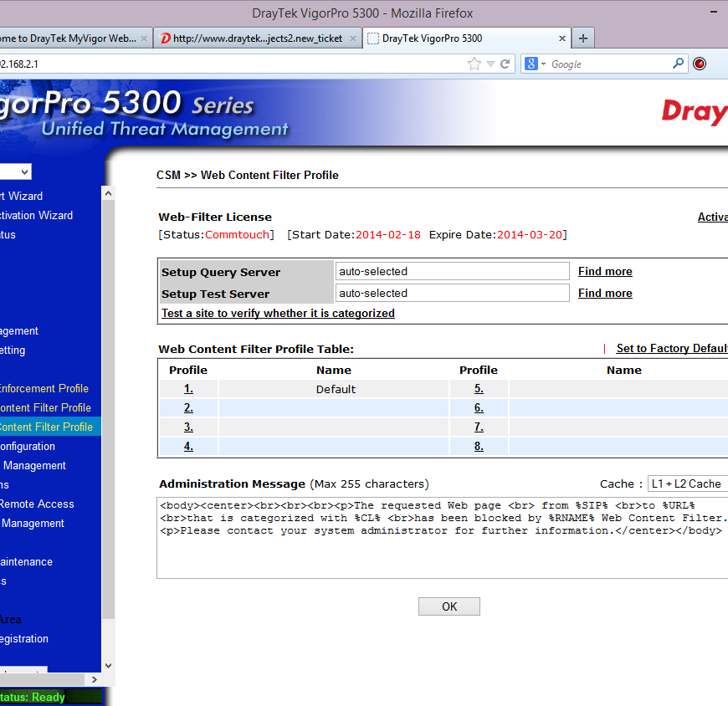The width and height of the screenshot is (728, 706).
Task: Close the DrayTek VigorPro 5300 tab
Action: (x=562, y=38)
